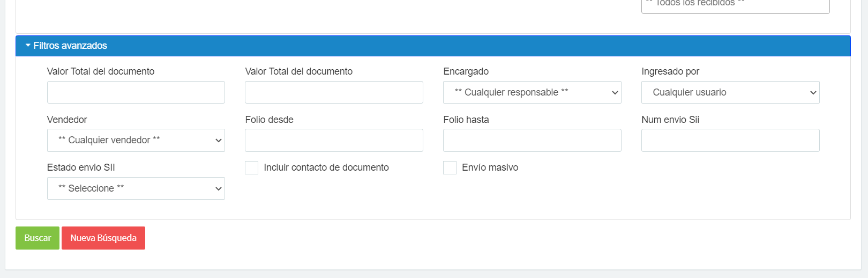Open the Encargado responsable dropdown
The height and width of the screenshot is (278, 868).
(532, 92)
